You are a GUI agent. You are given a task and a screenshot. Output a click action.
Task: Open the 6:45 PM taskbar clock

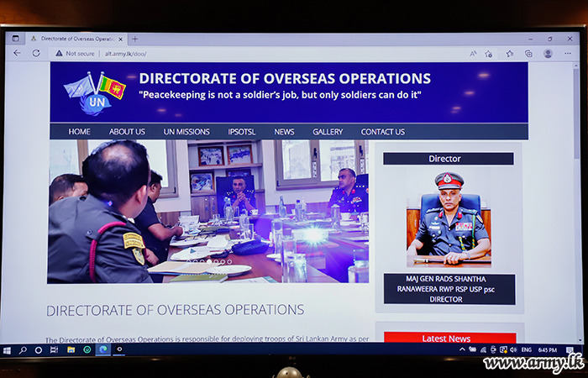[547, 350]
